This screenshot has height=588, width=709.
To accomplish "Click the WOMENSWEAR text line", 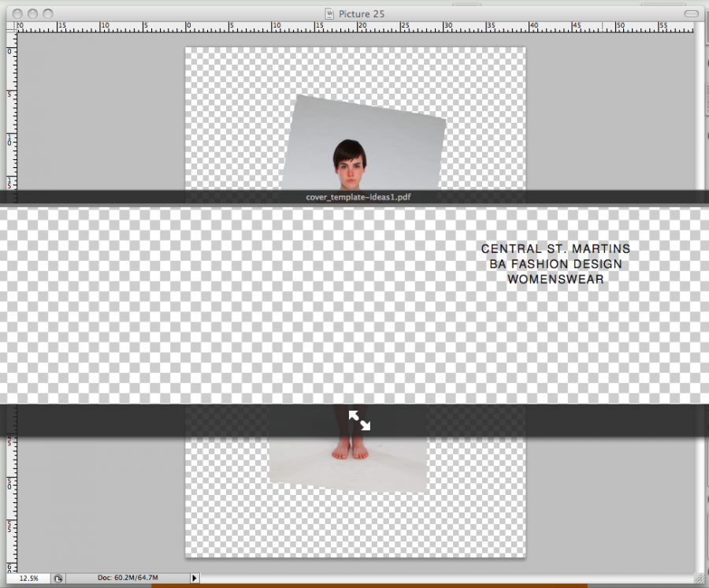I will pos(555,279).
